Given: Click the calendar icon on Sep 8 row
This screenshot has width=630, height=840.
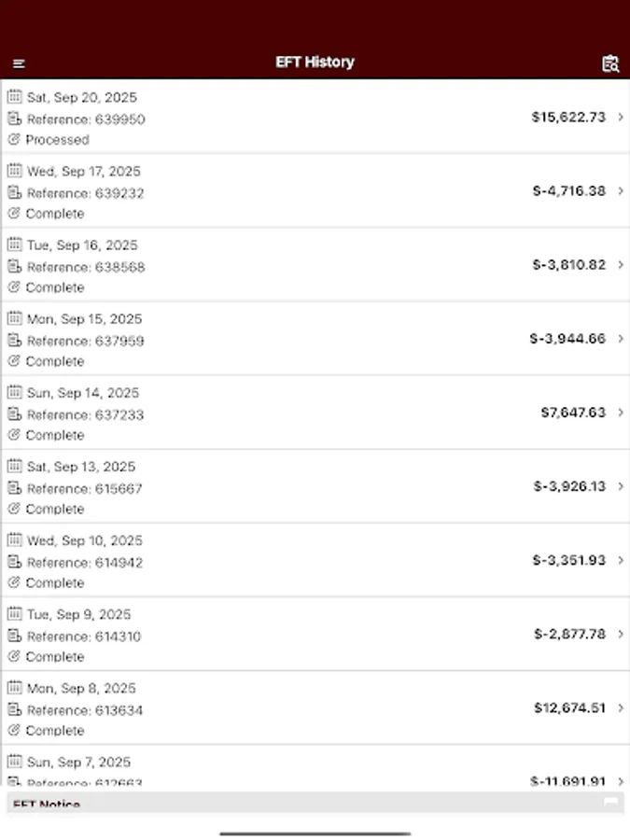Looking at the screenshot, I should coord(13,688).
